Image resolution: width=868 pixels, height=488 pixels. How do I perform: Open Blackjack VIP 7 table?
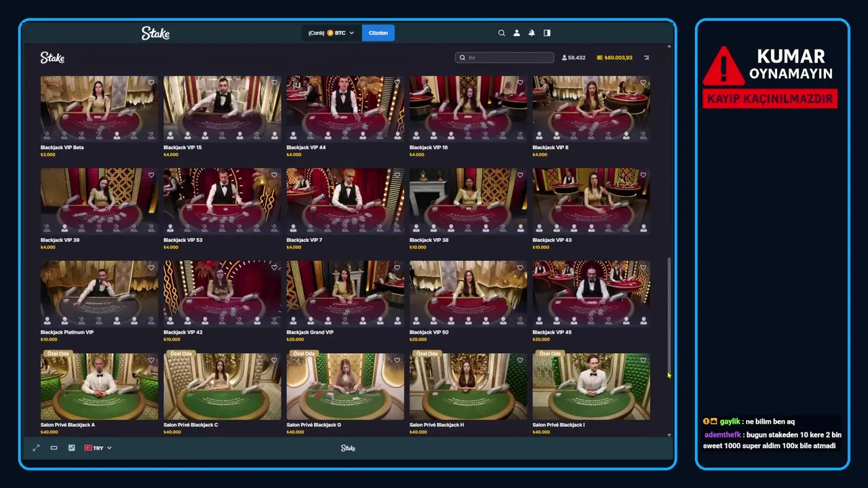pos(345,201)
